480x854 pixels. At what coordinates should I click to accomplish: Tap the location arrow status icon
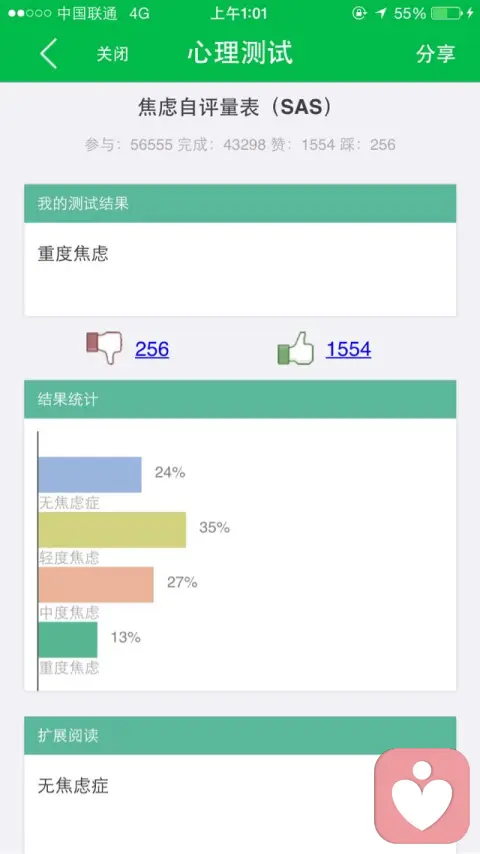click(x=381, y=14)
